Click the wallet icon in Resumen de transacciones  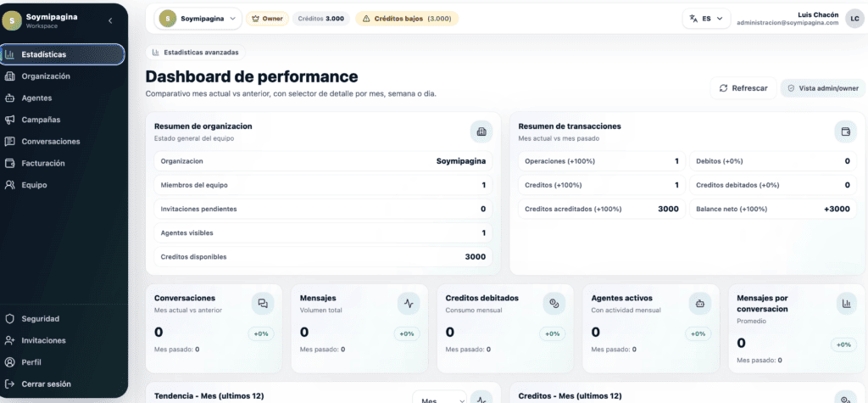844,132
